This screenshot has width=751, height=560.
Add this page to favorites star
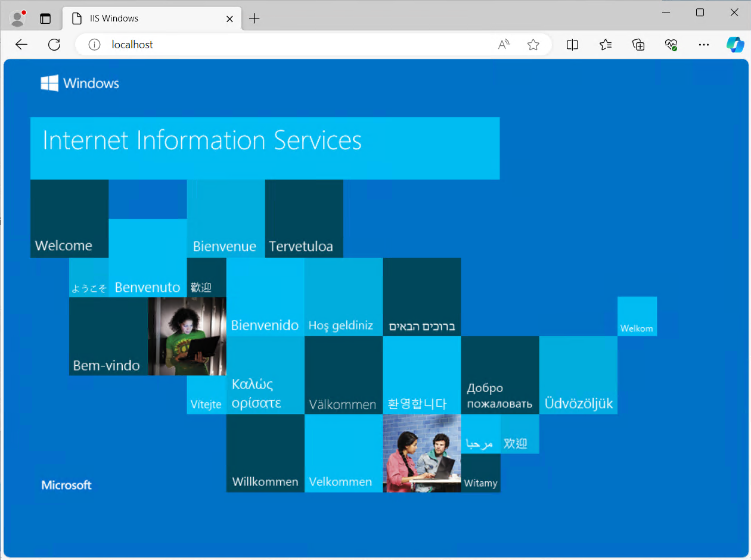(533, 45)
